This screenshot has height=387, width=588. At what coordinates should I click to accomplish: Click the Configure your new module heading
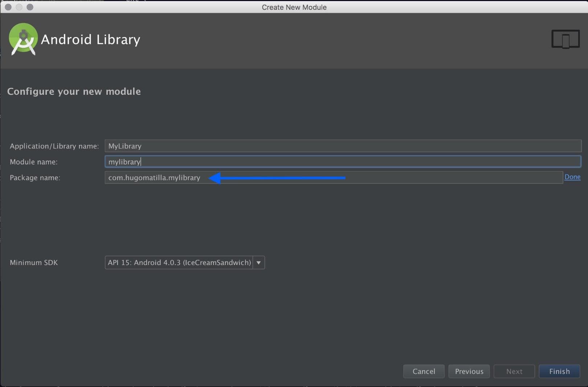click(x=74, y=91)
